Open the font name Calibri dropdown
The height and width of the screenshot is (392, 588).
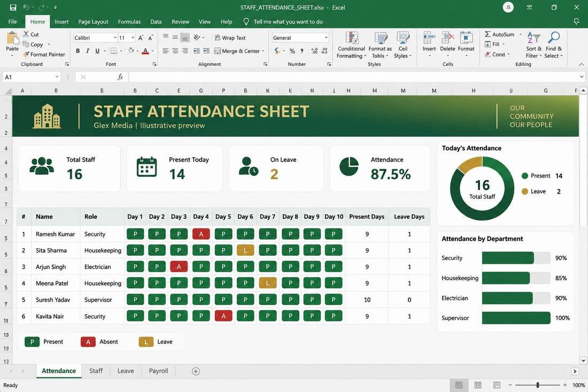(x=115, y=38)
